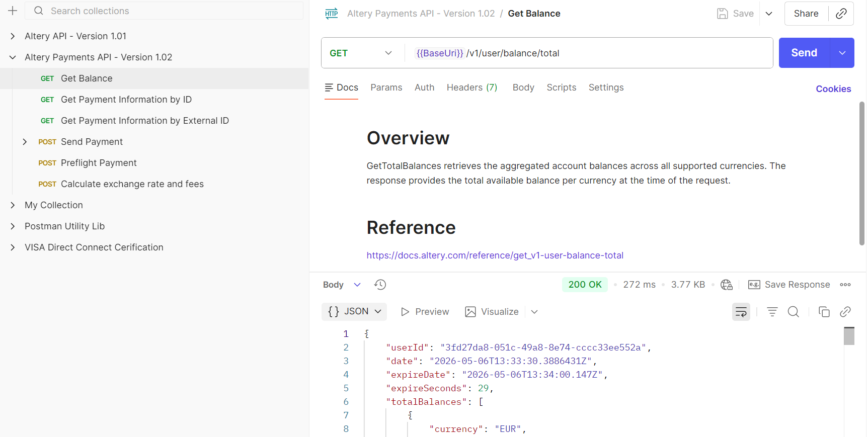Viewport: 868px width, 437px height.
Task: Click the Get Balance breadcrumb title
Action: pyautogui.click(x=534, y=14)
